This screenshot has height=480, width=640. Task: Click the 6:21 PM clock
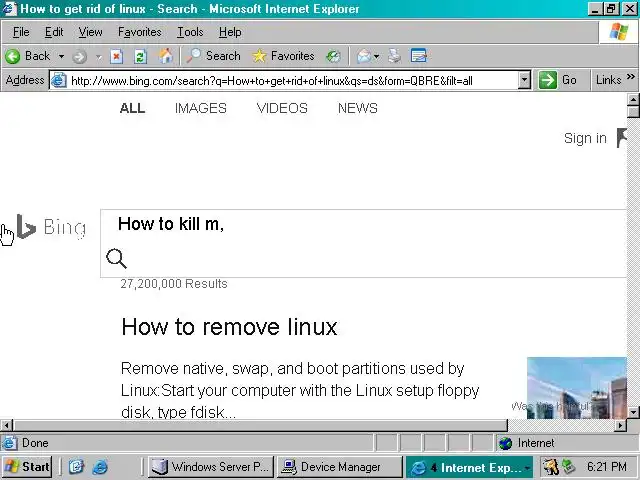(607, 467)
